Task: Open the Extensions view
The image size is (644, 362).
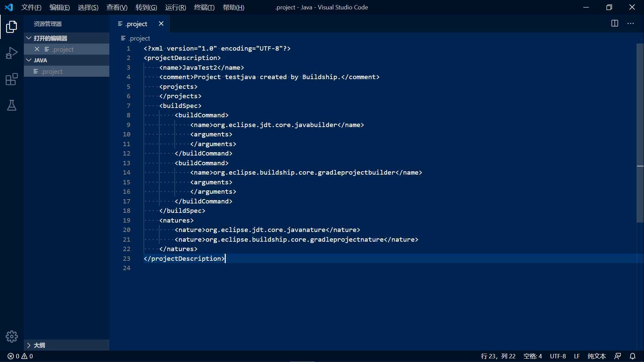Action: tap(12, 79)
